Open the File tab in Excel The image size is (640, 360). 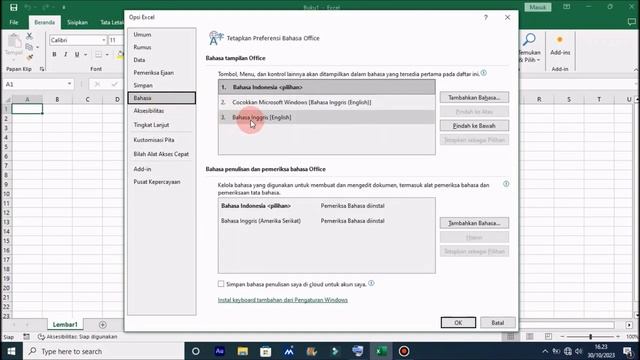[14, 22]
